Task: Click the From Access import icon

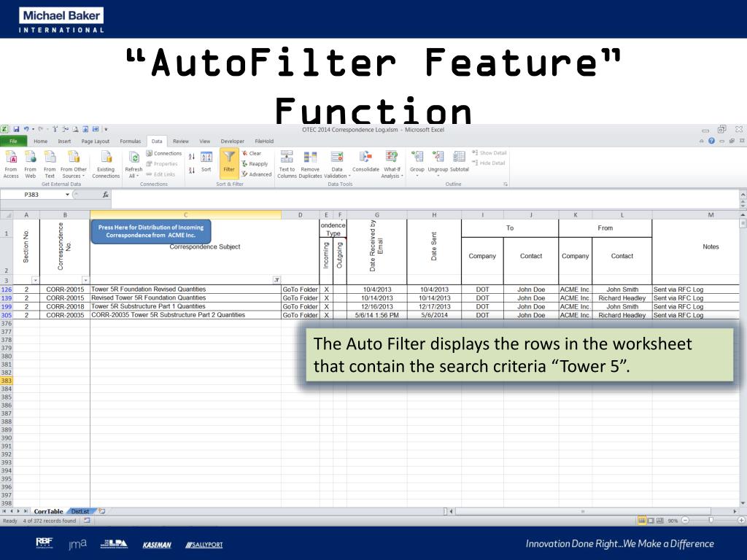Action: [x=10, y=165]
